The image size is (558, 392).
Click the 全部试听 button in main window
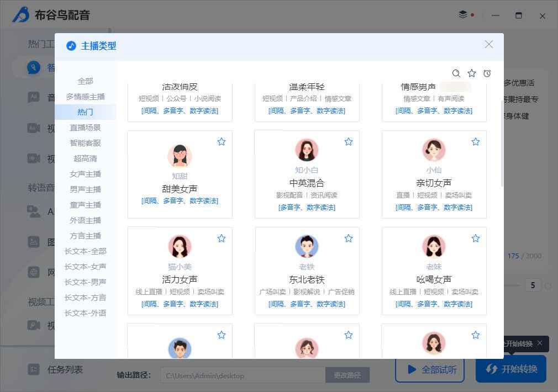[x=429, y=369]
